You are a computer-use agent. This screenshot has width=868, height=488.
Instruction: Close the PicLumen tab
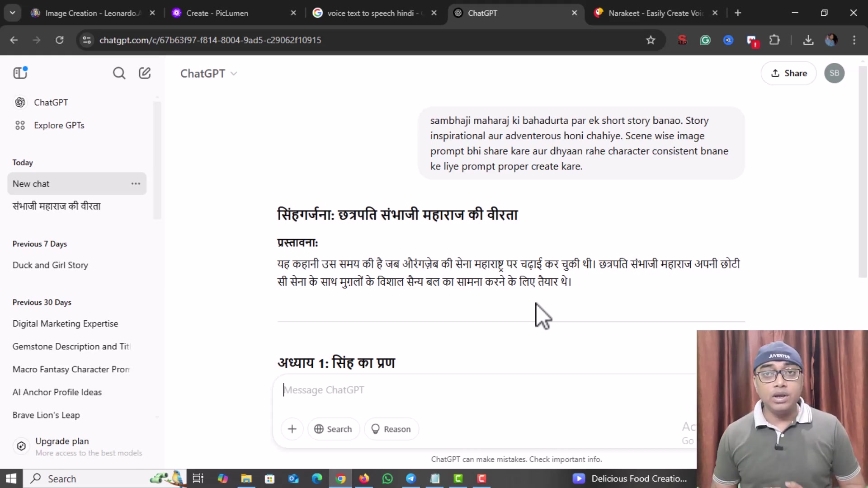pyautogui.click(x=293, y=13)
